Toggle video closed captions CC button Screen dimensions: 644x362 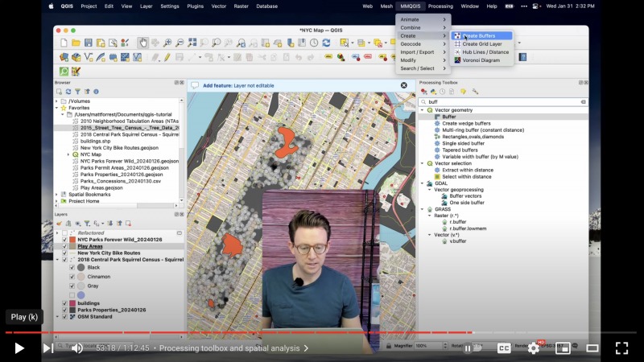tap(504, 348)
